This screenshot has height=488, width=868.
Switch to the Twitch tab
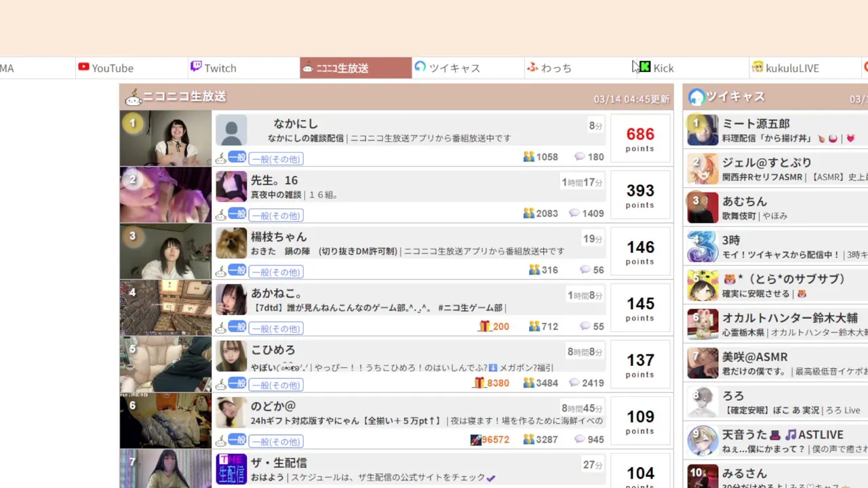243,68
